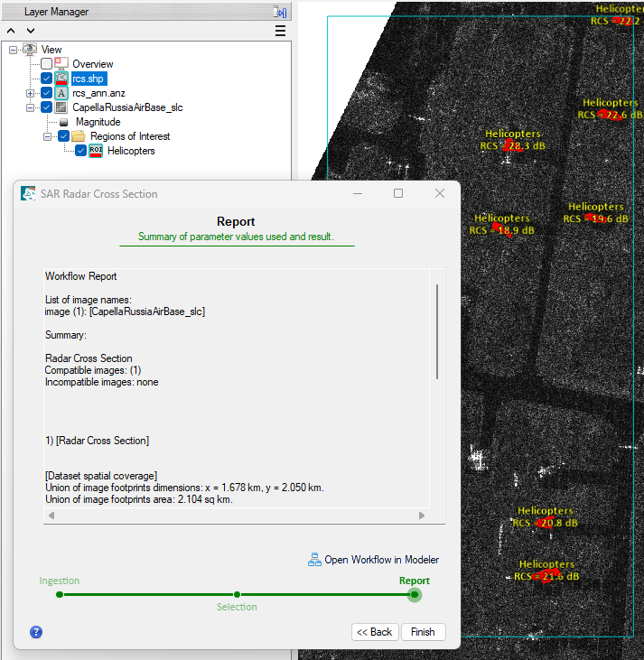Move layer down with the down arrow
This screenshot has height=660, width=644.
(x=31, y=31)
